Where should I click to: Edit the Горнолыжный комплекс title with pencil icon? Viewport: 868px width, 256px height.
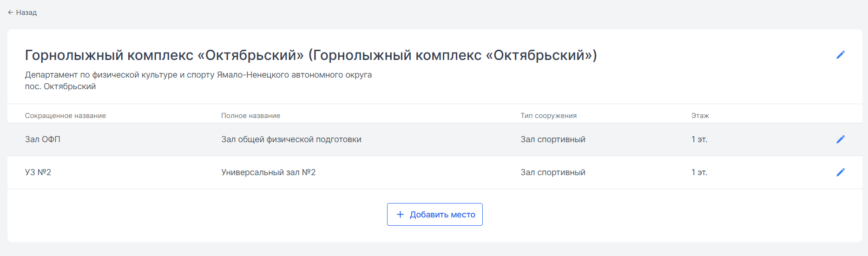point(840,55)
